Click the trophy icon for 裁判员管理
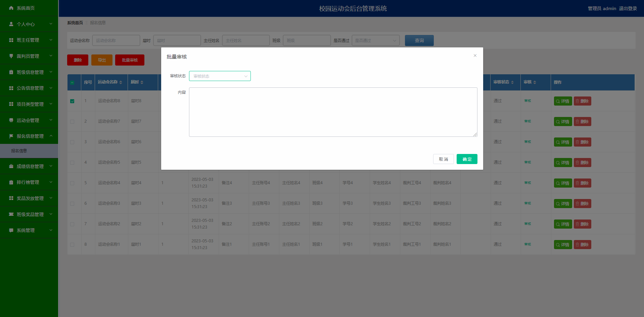The height and width of the screenshot is (317, 644). (x=11, y=56)
